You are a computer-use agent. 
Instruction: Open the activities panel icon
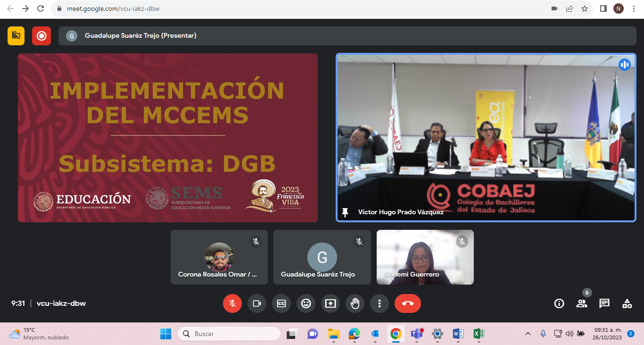[x=627, y=303]
